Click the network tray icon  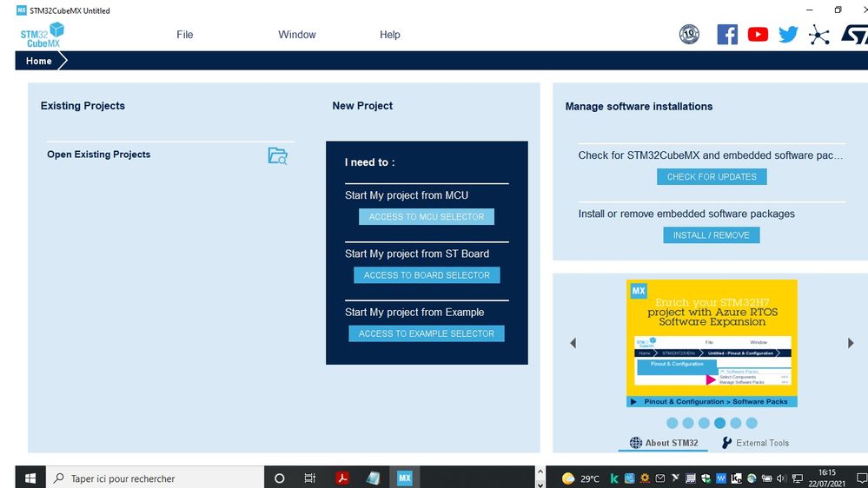click(797, 478)
